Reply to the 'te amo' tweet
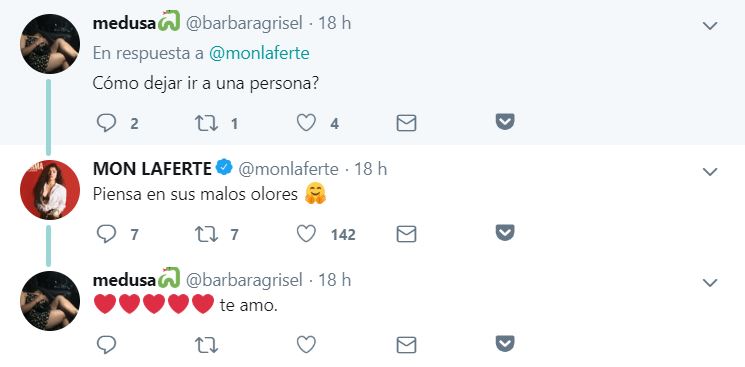 click(106, 344)
